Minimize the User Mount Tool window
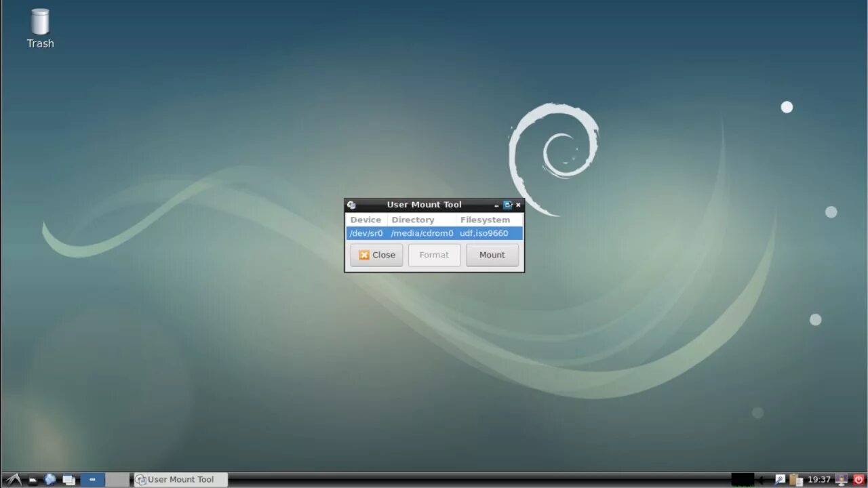868x488 pixels. (x=496, y=205)
